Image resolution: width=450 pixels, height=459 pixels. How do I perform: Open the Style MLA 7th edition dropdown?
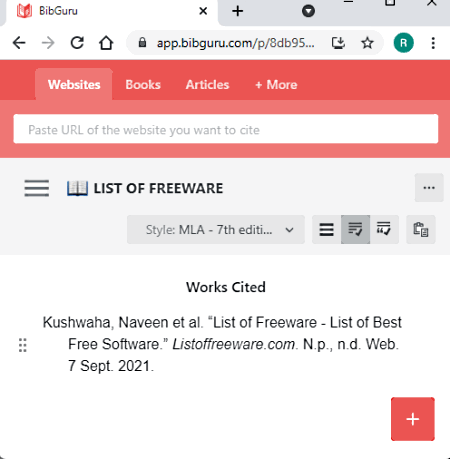tap(216, 230)
